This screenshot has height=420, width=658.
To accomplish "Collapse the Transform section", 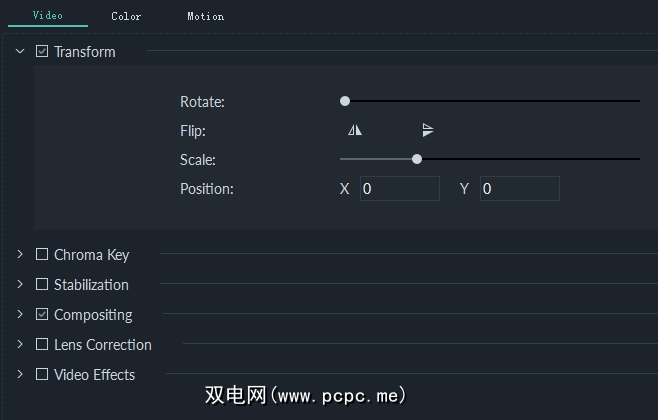I will coord(20,51).
